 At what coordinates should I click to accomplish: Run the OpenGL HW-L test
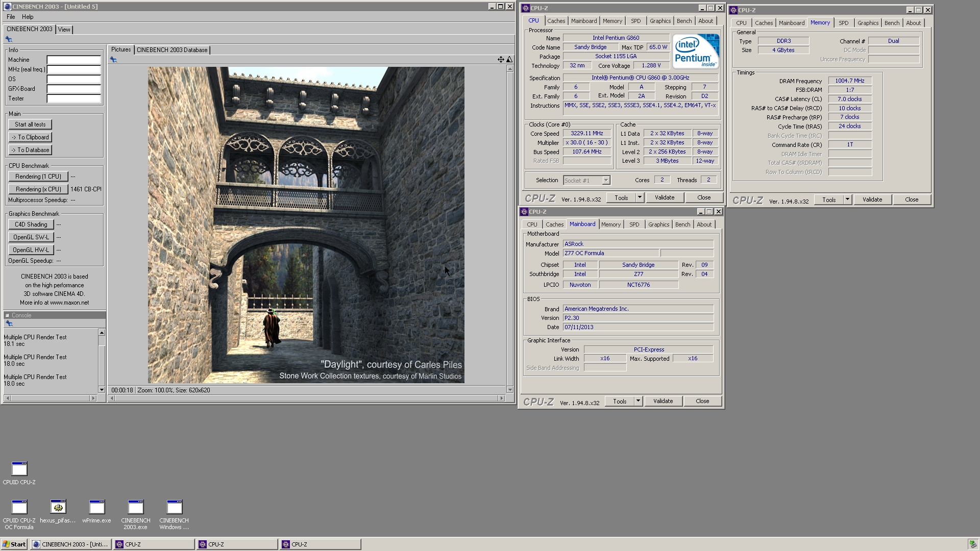[x=31, y=250]
